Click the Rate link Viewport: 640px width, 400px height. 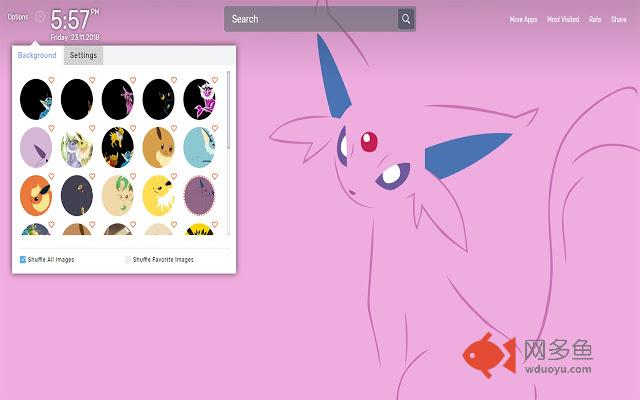(x=595, y=19)
